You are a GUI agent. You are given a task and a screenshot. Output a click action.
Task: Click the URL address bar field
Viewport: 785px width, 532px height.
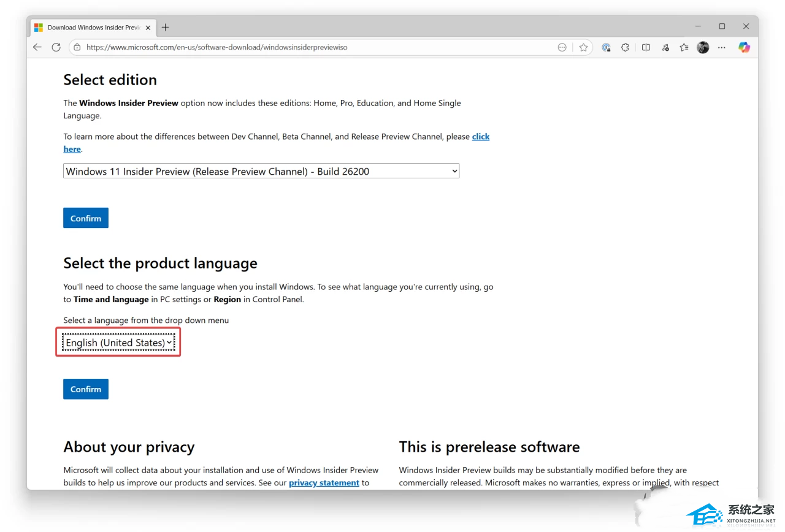307,47
